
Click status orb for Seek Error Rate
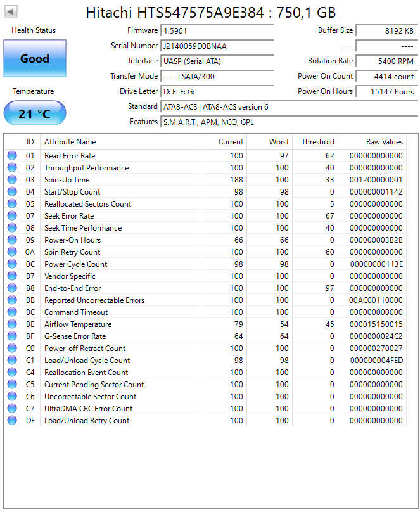[12, 216]
